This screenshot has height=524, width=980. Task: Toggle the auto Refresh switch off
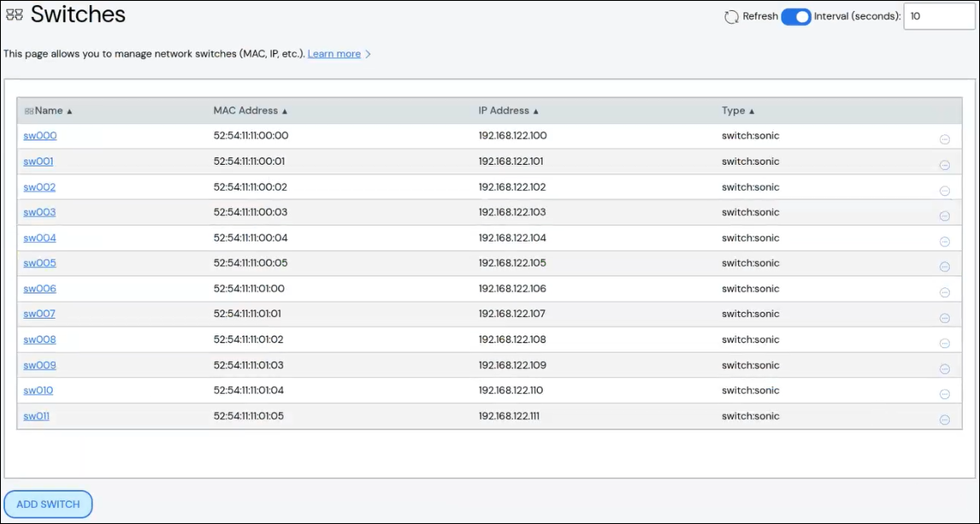[x=795, y=17]
